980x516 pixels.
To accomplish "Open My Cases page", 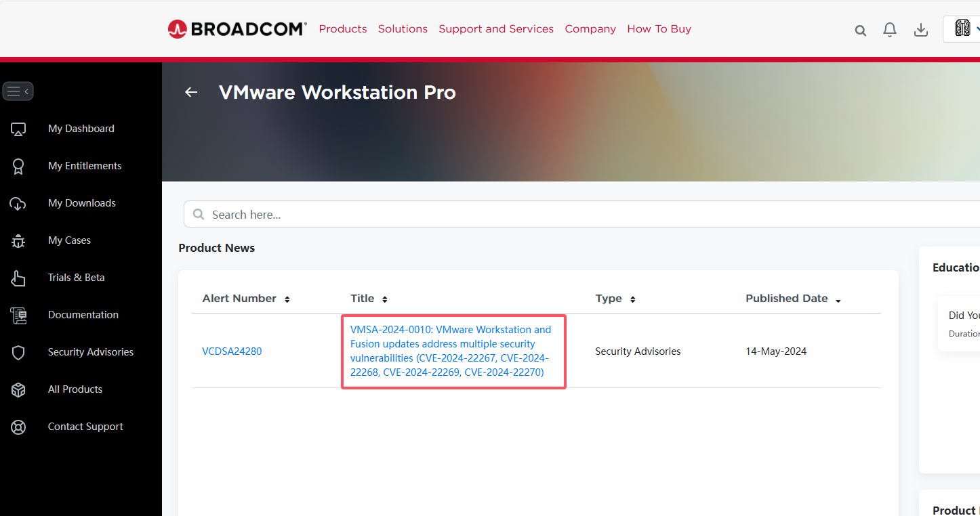I will [69, 240].
